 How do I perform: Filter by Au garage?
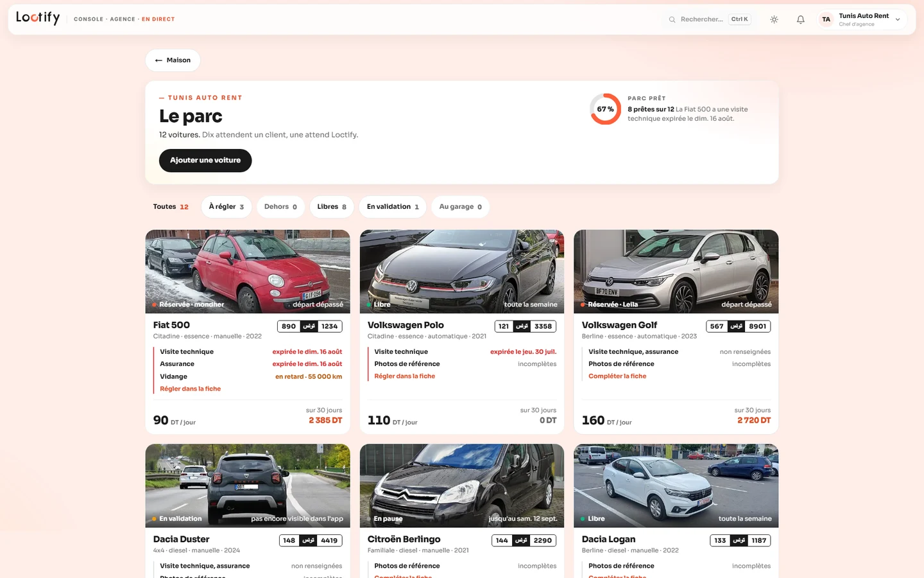coord(460,207)
